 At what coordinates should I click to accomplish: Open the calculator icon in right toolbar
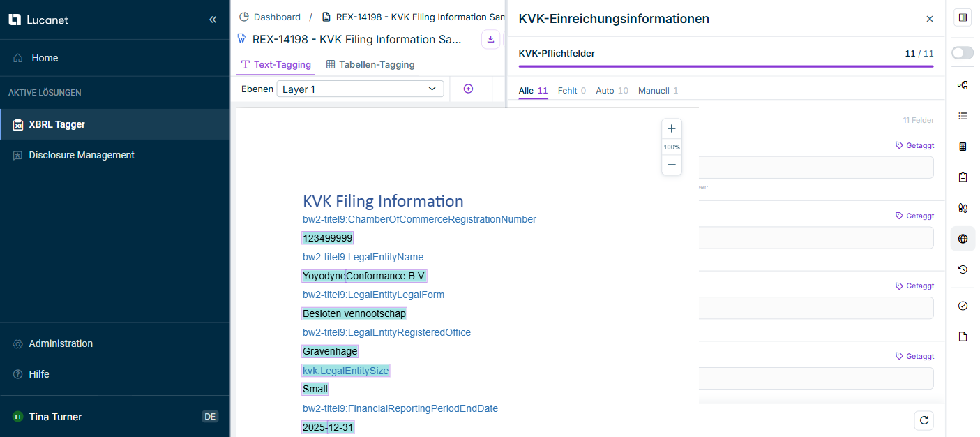point(963,147)
